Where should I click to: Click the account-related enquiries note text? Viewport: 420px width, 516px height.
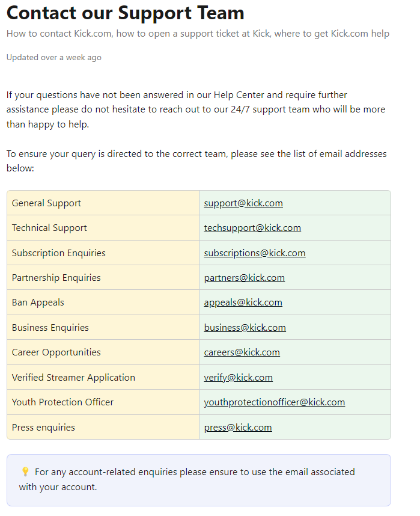[x=187, y=479]
